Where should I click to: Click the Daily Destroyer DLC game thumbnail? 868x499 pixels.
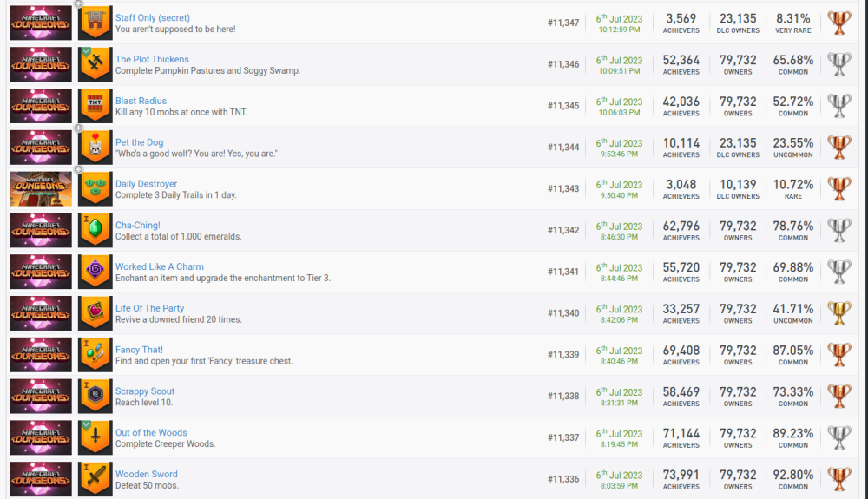41,189
